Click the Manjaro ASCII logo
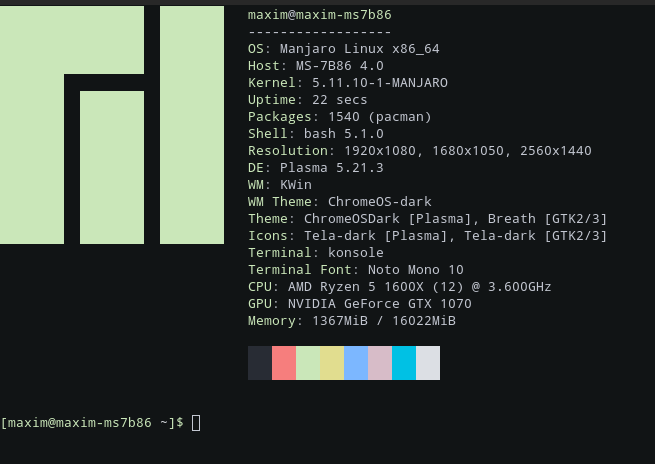 pos(112,125)
